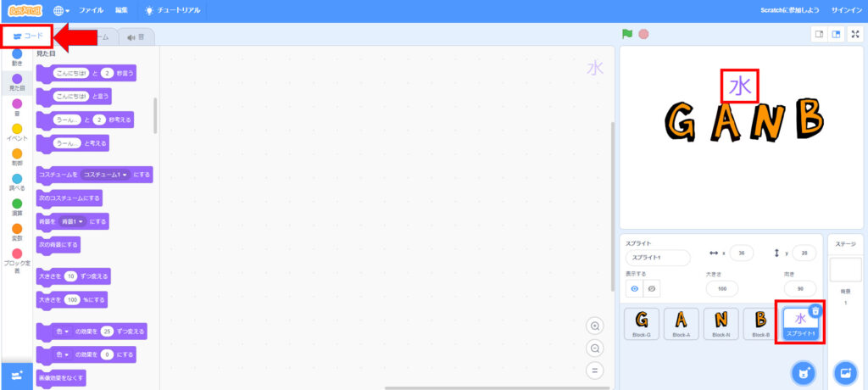Select the Block-A sprite
The height and width of the screenshot is (390, 868).
682,324
